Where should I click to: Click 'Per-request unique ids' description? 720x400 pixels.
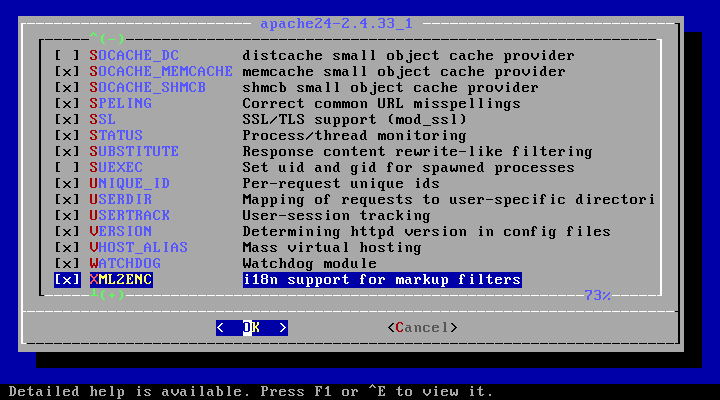[341, 184]
